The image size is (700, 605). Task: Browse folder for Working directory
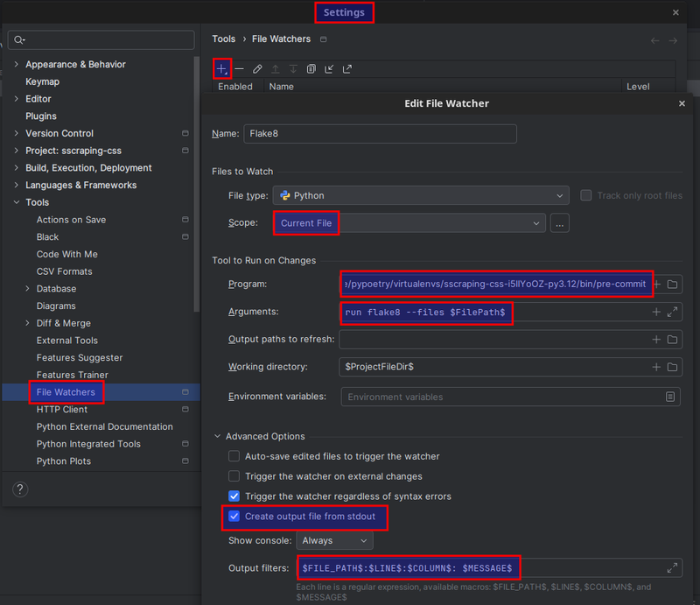click(672, 367)
